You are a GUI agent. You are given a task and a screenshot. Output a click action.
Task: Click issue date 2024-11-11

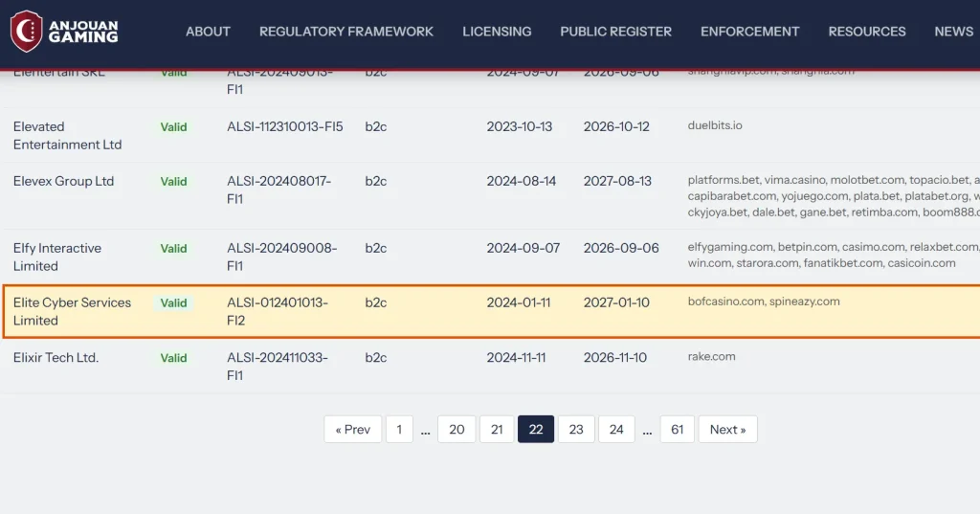click(516, 358)
